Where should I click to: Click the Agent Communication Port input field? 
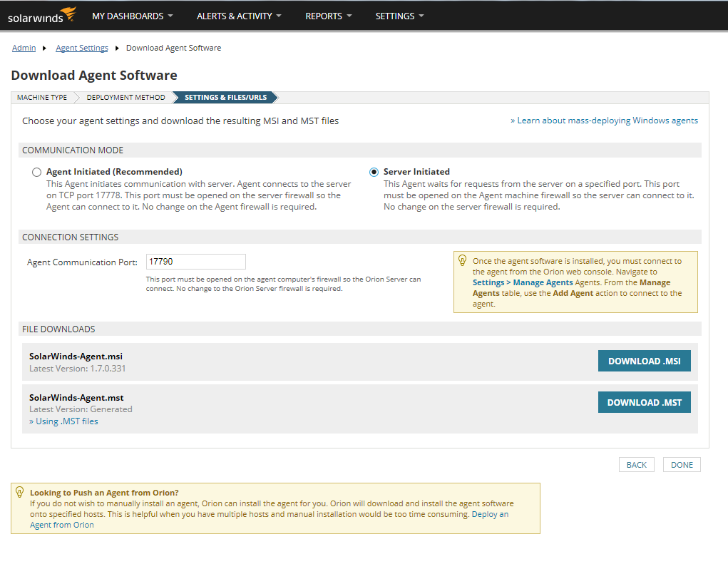coord(196,262)
